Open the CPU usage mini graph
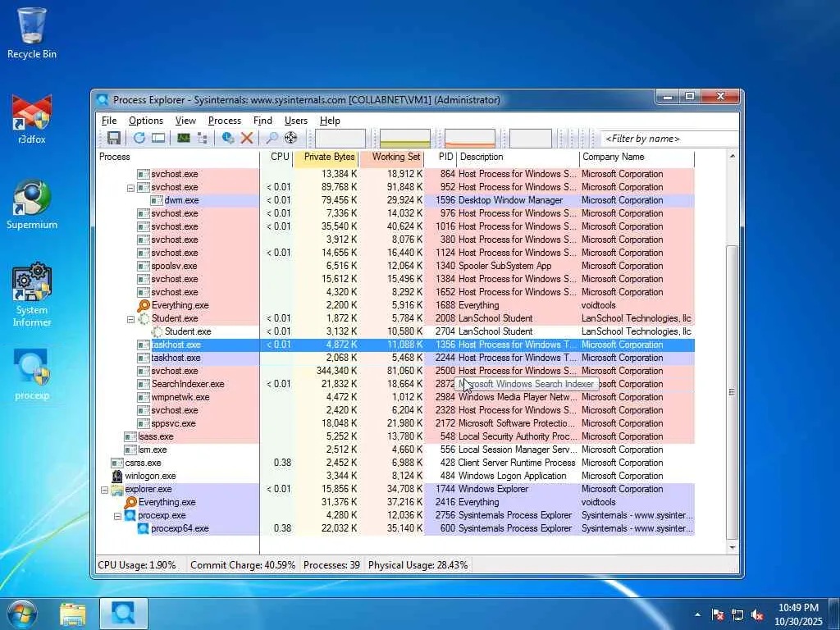Viewport: 840px width, 630px height. [340, 138]
